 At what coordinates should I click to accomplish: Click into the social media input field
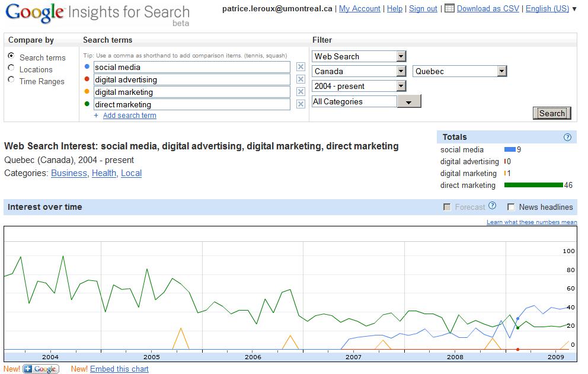[x=191, y=67]
